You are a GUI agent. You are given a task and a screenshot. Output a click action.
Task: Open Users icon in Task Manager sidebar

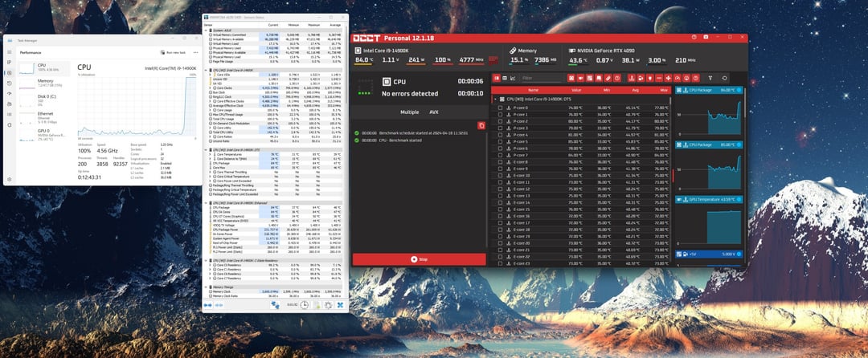point(10,104)
